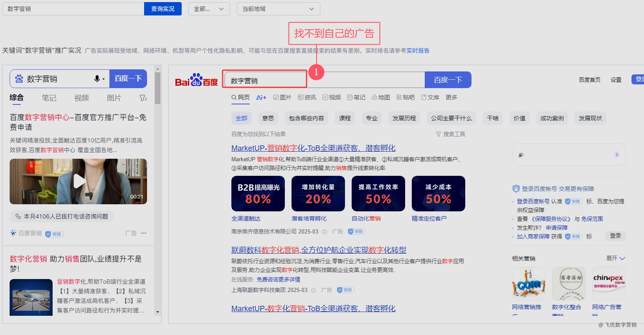The width and height of the screenshot is (644, 335).
Task: Click the chinapex 网络广告 thumbnail
Action: (609, 284)
